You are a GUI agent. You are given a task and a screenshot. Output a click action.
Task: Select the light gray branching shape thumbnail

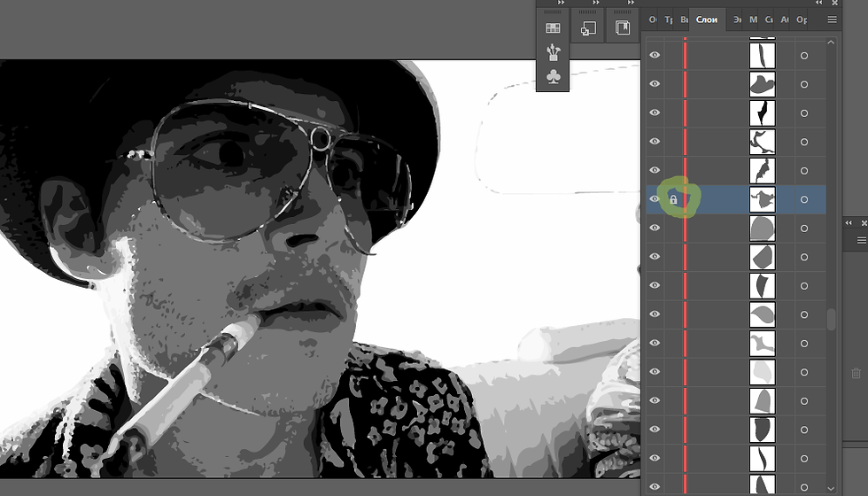[763, 344]
